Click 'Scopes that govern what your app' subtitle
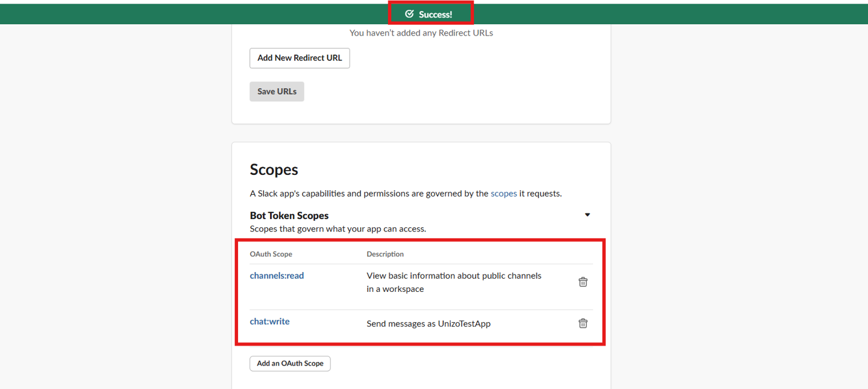 tap(338, 229)
